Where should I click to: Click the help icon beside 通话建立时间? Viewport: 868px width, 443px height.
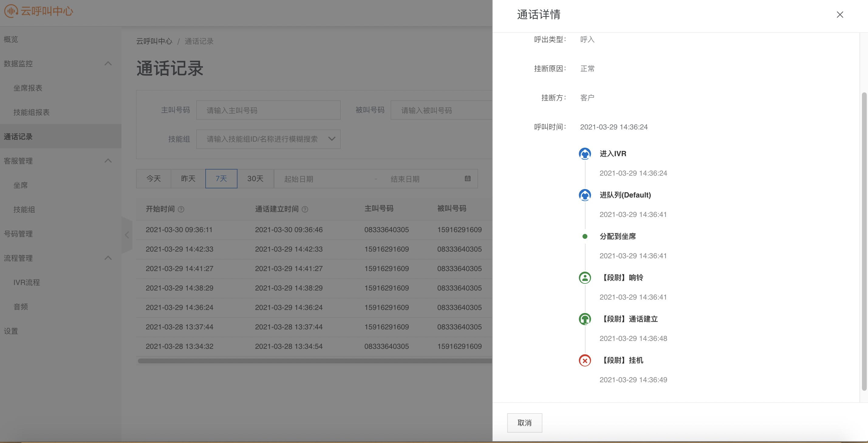[x=305, y=209]
